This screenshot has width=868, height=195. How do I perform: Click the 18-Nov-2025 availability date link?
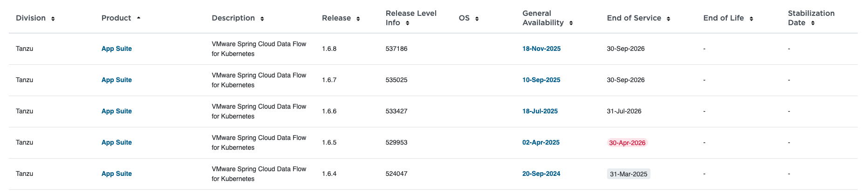[541, 49]
